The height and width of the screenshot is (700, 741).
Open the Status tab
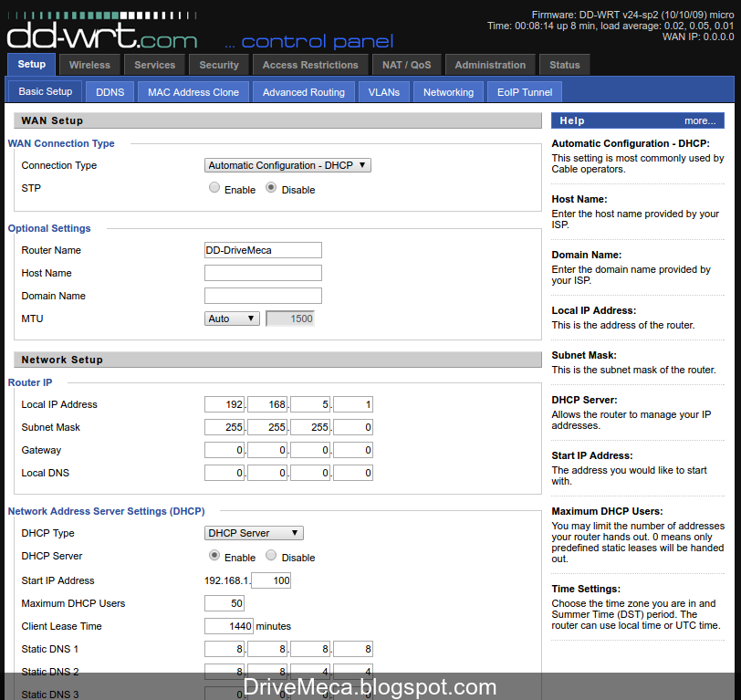point(564,65)
